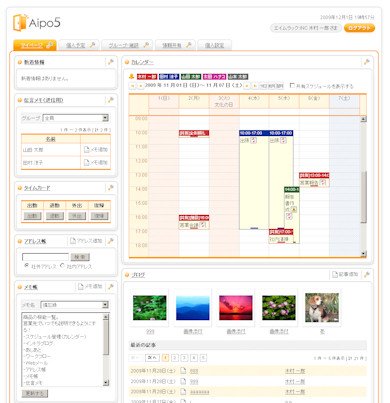Click the wrench icon on the 個人予定 tab
390x403 pixels.
pos(93,45)
